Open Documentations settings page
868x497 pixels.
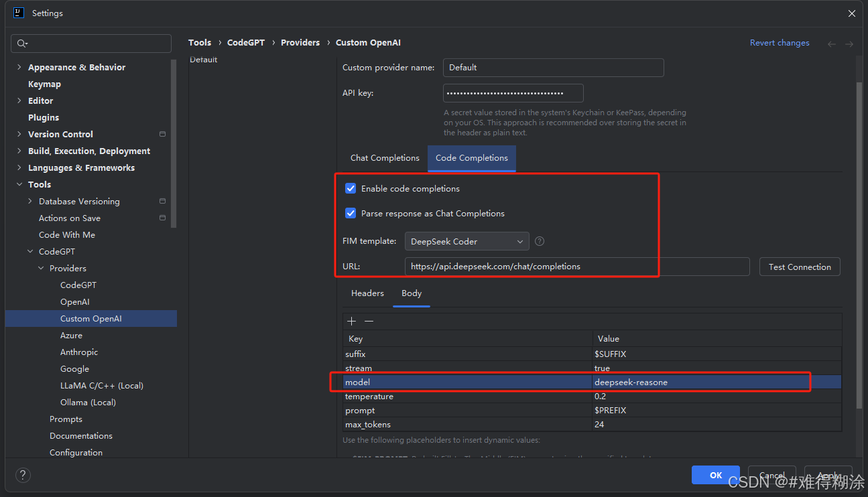81,435
